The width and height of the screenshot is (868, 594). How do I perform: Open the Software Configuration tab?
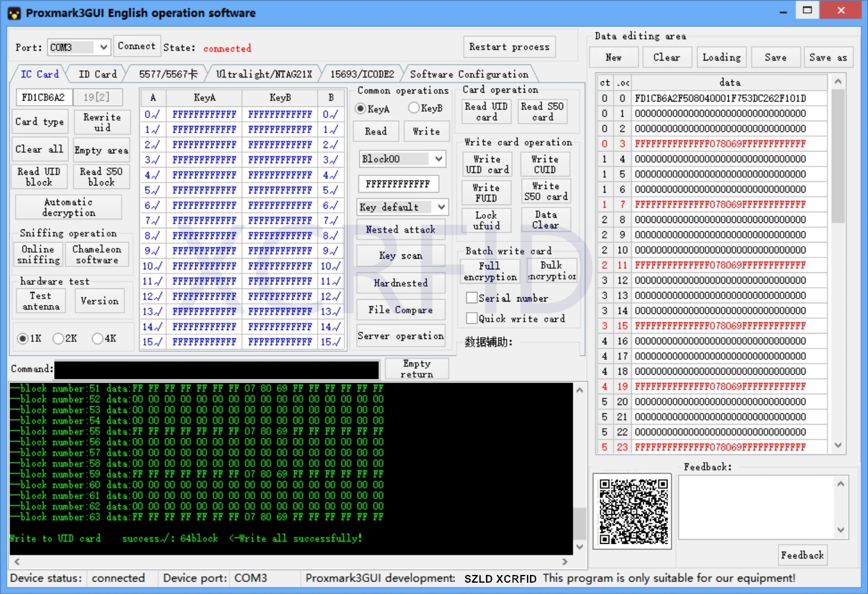(x=469, y=74)
